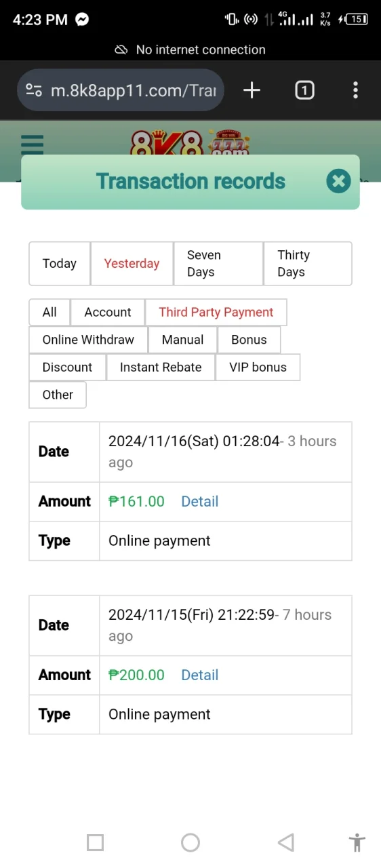Select the Thirty Days filter

pos(308,264)
